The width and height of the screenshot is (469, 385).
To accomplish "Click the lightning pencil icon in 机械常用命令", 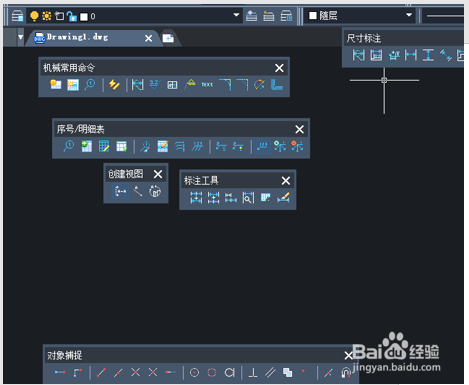I will (x=114, y=85).
